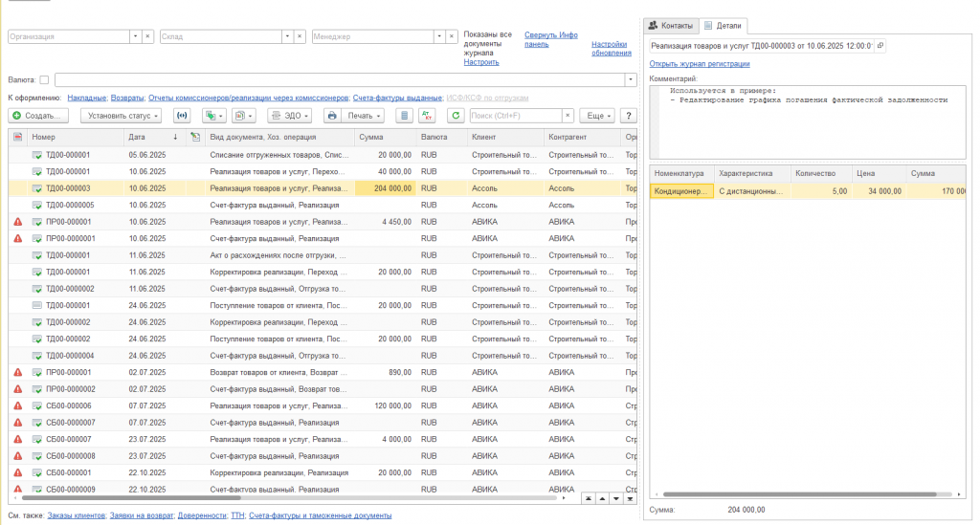Screen dimensions: 980x525
Task: Switch to the Детали tab
Action: click(x=724, y=26)
